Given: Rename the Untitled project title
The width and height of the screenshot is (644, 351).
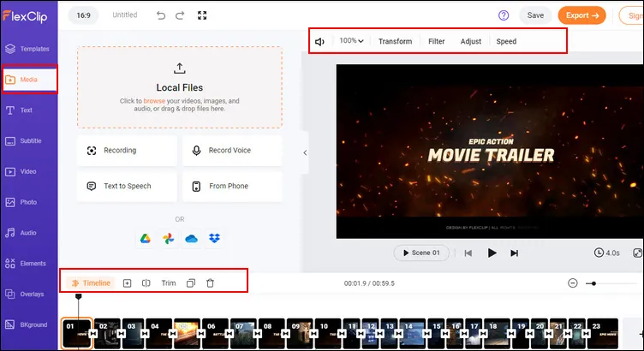Looking at the screenshot, I should point(125,15).
